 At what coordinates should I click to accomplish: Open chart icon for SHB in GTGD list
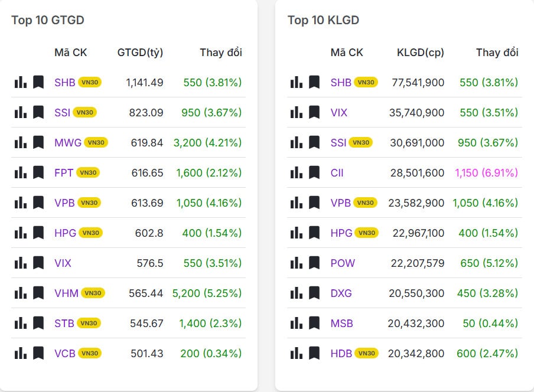click(x=21, y=82)
